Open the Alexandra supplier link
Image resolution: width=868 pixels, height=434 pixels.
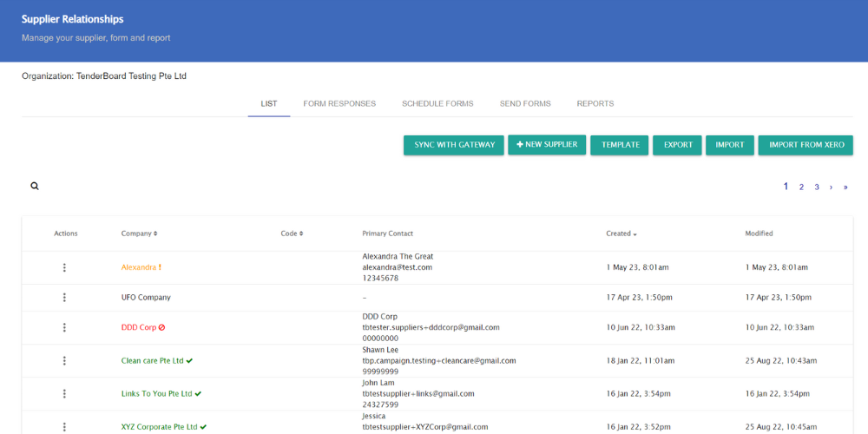(138, 266)
